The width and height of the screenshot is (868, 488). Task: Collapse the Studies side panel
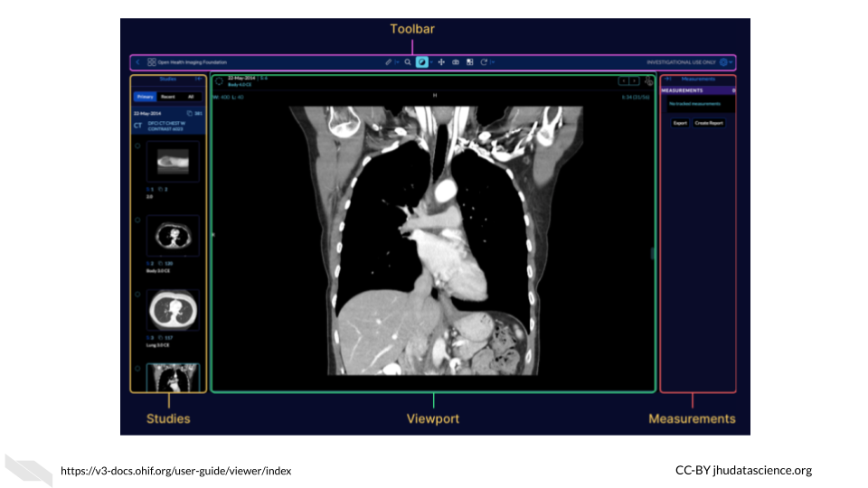197,80
